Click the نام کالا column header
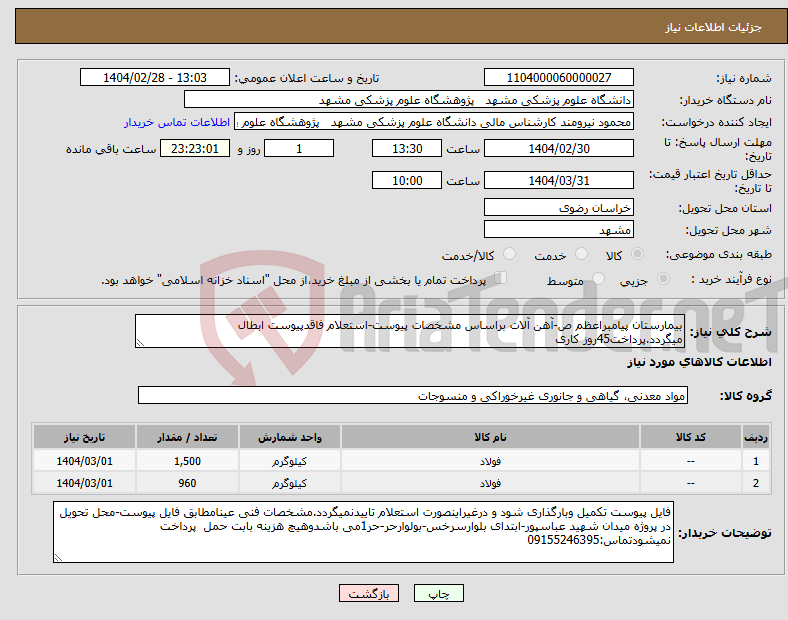The height and width of the screenshot is (620, 788). coord(490,437)
